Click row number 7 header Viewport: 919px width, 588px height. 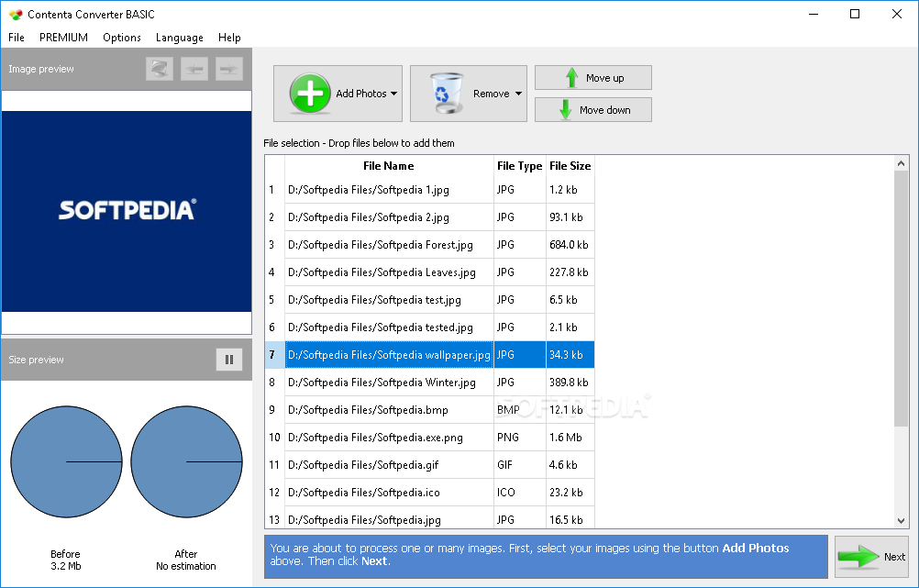click(x=274, y=355)
